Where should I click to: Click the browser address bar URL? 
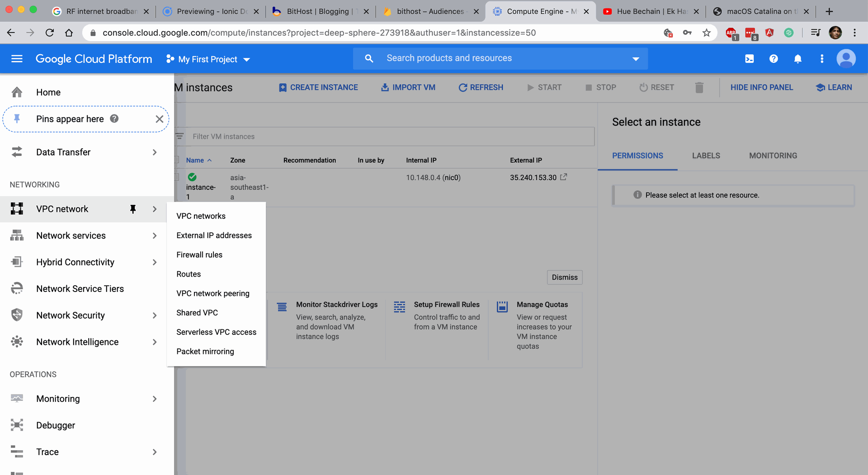pos(319,33)
